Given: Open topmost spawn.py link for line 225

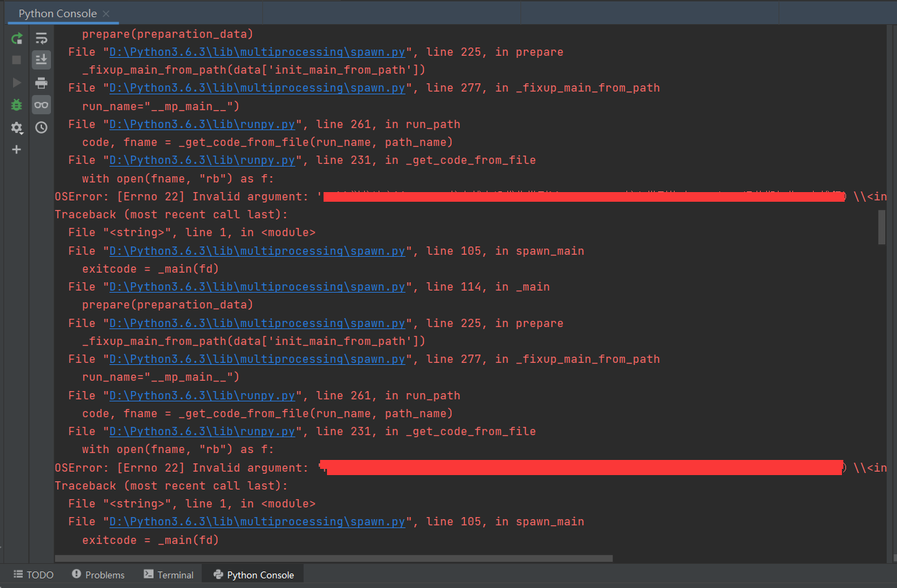Looking at the screenshot, I should coord(257,52).
